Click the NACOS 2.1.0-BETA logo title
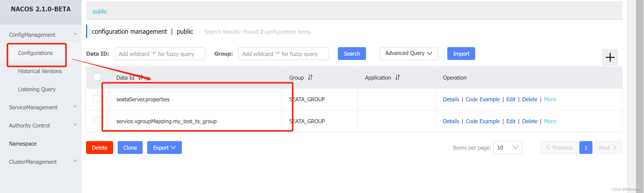 click(x=41, y=9)
